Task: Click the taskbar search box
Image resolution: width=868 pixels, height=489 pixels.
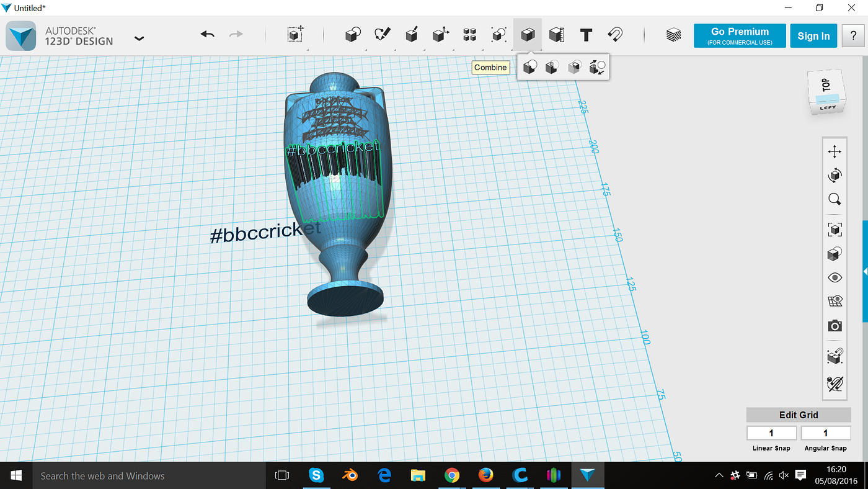Action: tap(150, 476)
